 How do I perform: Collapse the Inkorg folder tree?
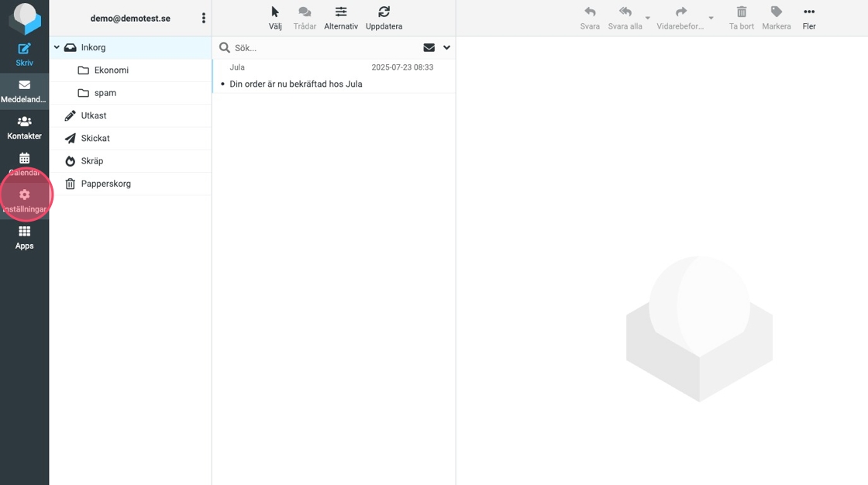57,48
